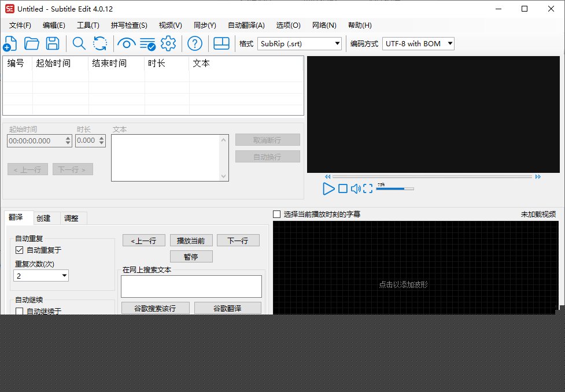Screen dimensions: 565x392
Task: Click the 编号 column header
Action: [18, 64]
